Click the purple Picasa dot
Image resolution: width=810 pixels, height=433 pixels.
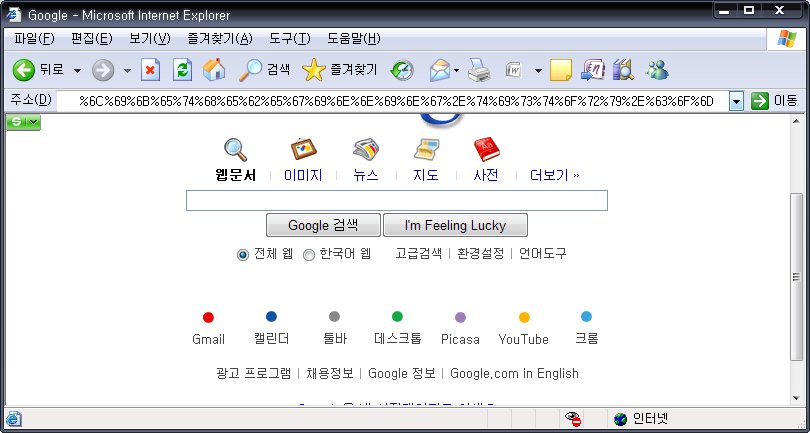pyautogui.click(x=460, y=317)
